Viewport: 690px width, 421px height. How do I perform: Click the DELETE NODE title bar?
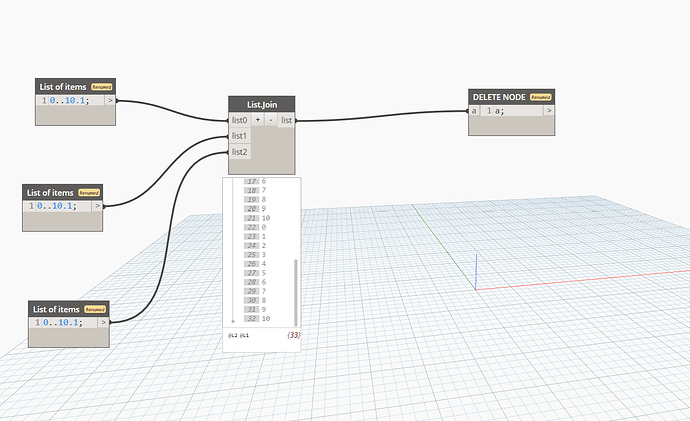tap(511, 97)
